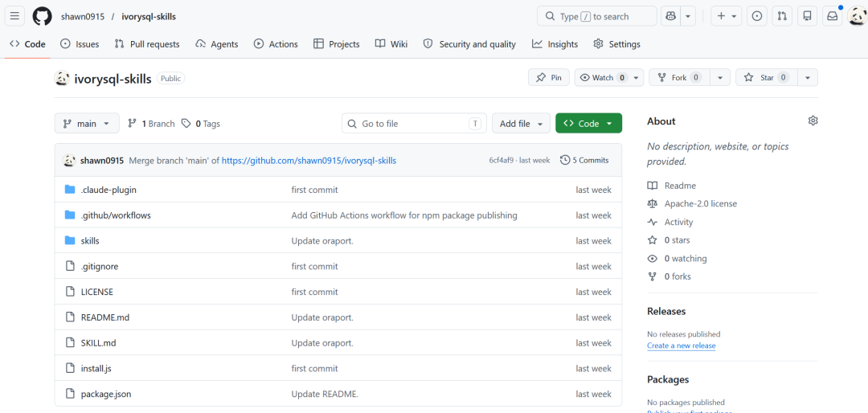The image size is (868, 413).
Task: Open the npm publishing workflow commit message
Action: point(404,215)
